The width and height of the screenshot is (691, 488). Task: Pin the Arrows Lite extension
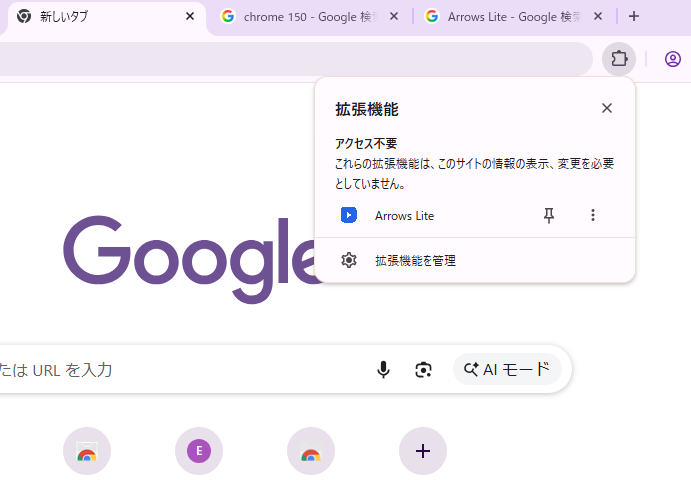(549, 215)
